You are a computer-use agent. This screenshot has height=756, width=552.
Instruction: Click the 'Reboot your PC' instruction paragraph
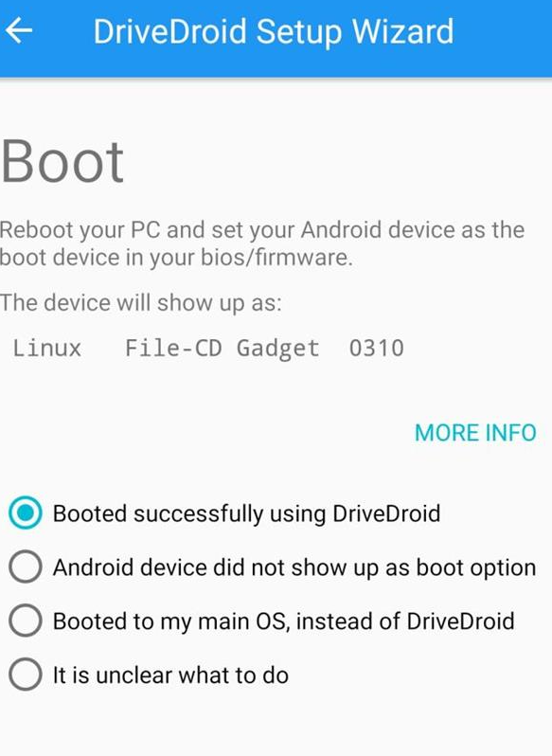pyautogui.click(x=262, y=243)
